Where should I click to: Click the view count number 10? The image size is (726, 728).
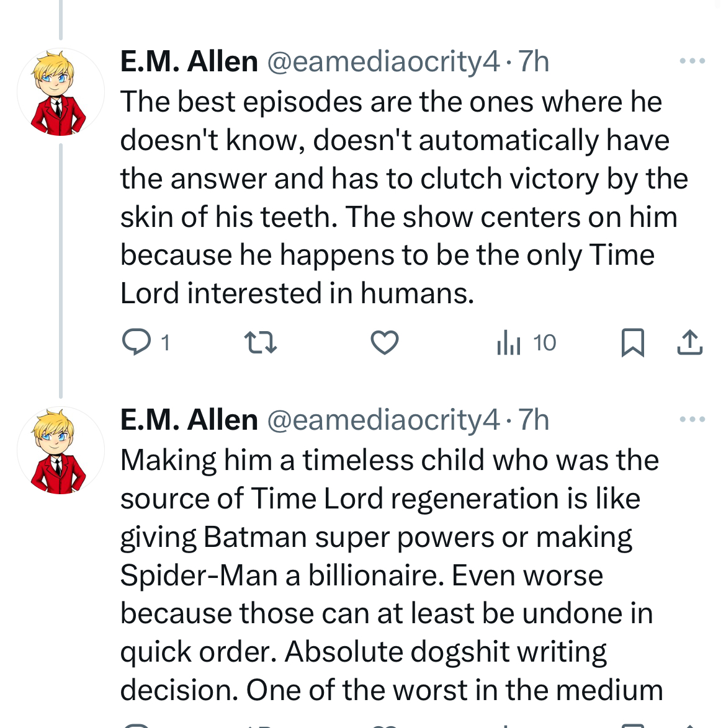[x=544, y=343]
